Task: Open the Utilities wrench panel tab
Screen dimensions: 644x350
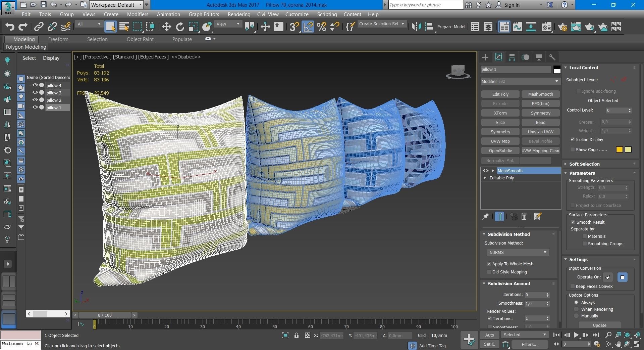Action: pos(552,57)
